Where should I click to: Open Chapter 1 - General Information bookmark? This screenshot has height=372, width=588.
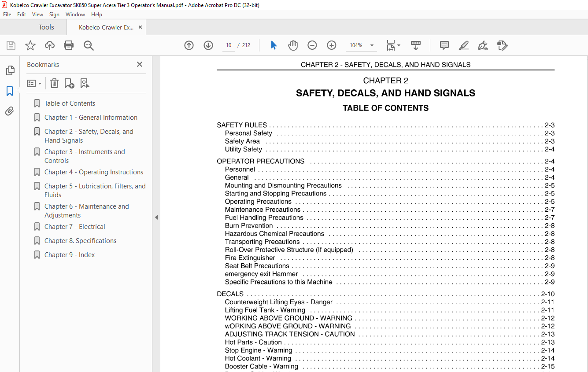(91, 118)
